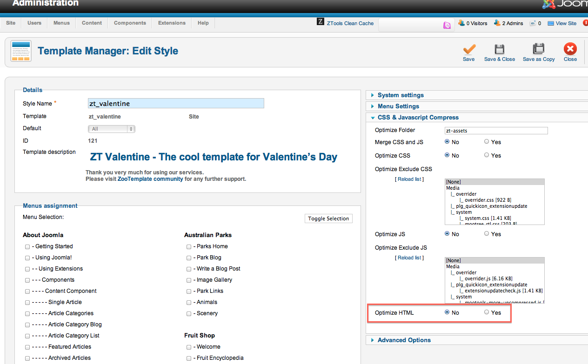
Task: Open the Users menu
Action: (34, 23)
